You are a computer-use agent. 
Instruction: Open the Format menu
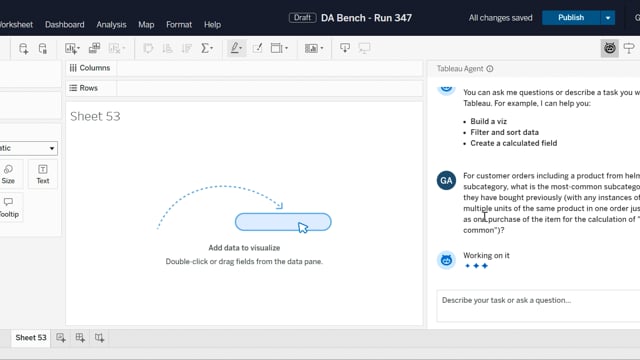pos(179,24)
